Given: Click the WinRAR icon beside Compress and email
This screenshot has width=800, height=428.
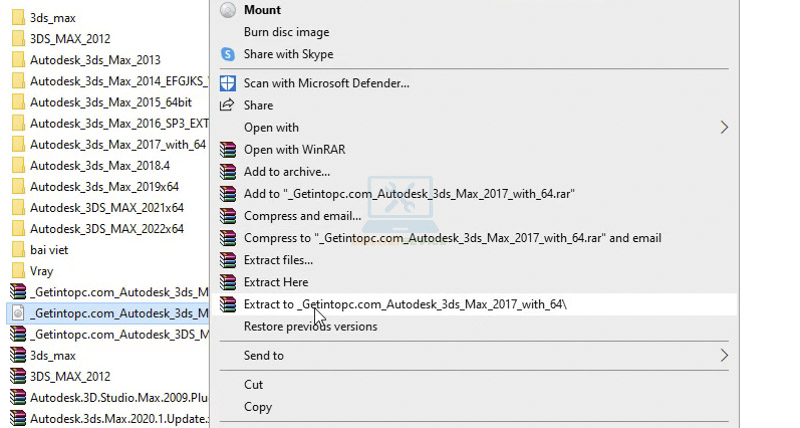Looking at the screenshot, I should [228, 216].
